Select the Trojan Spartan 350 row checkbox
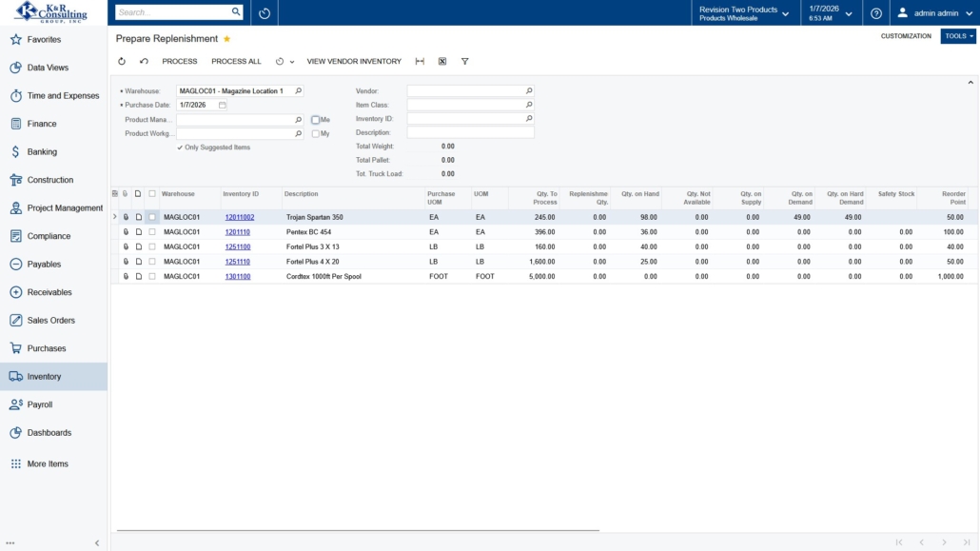 coord(151,217)
